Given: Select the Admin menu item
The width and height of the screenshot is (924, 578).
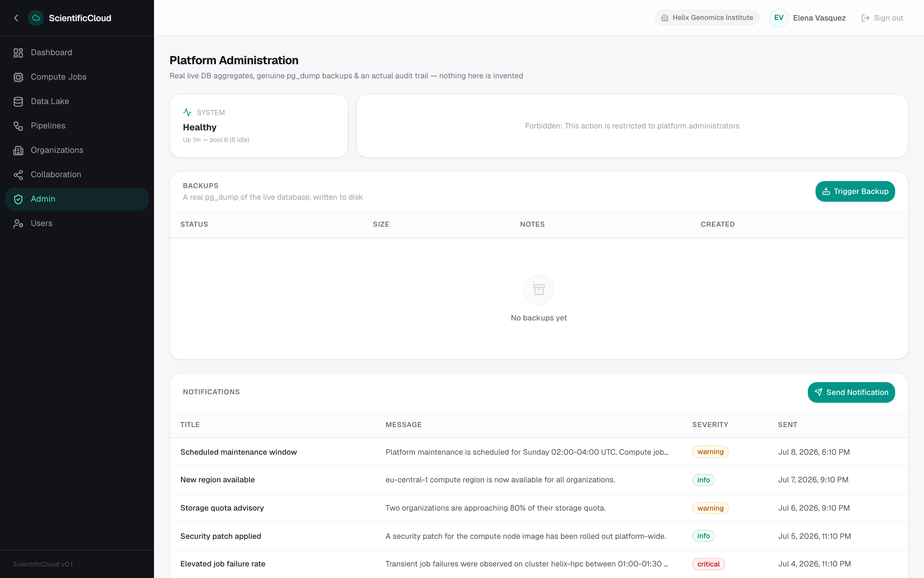Looking at the screenshot, I should pyautogui.click(x=77, y=199).
